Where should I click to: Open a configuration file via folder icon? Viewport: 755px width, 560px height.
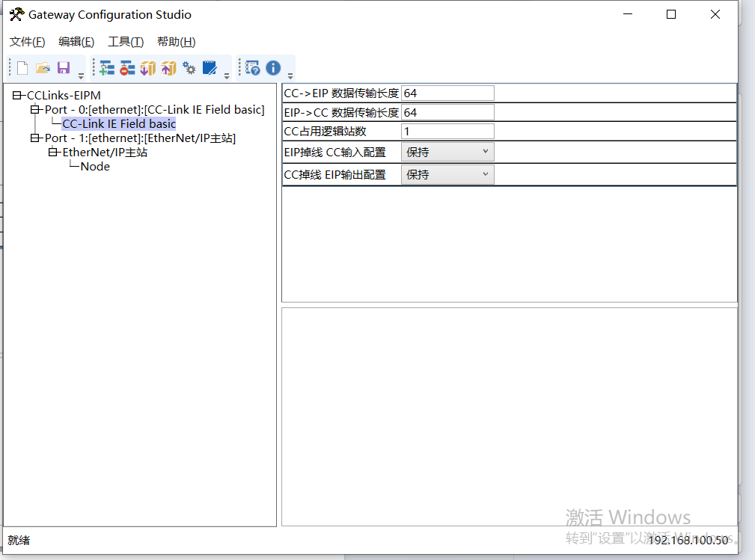pos(43,68)
